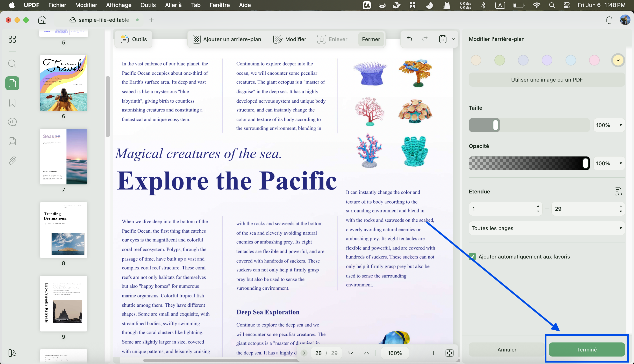Click the home icon
Viewport: 634px width, 364px height.
pos(42,20)
